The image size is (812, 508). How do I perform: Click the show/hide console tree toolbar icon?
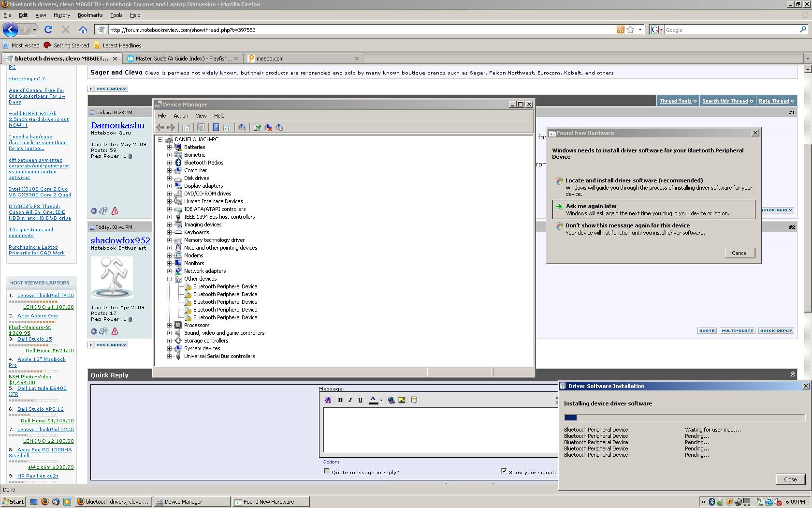pos(186,128)
